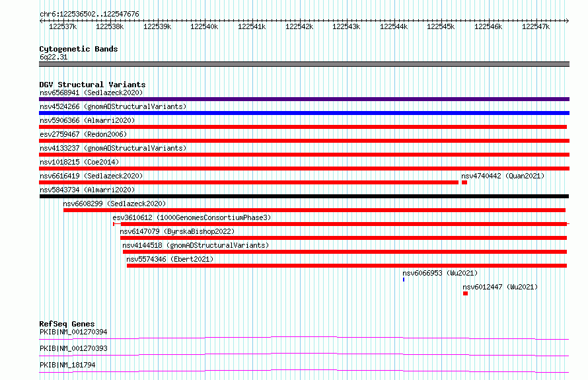Click the chr6:122536502..122547676 coordinates text

(x=89, y=14)
